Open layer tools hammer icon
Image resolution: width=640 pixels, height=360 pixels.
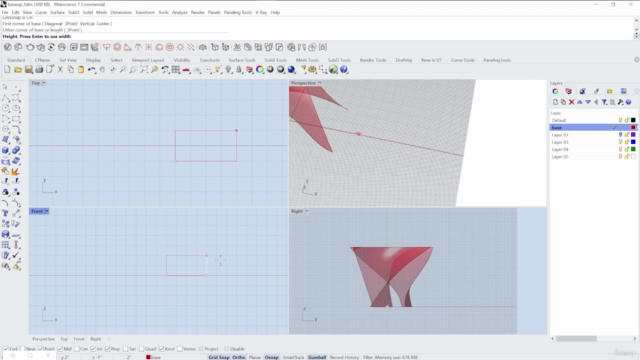tap(620, 102)
